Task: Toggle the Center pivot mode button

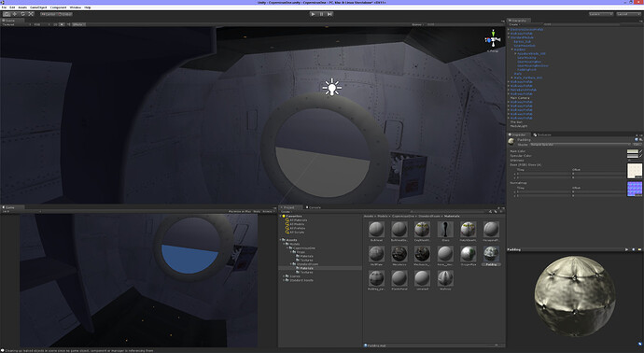Action: pyautogui.click(x=49, y=14)
